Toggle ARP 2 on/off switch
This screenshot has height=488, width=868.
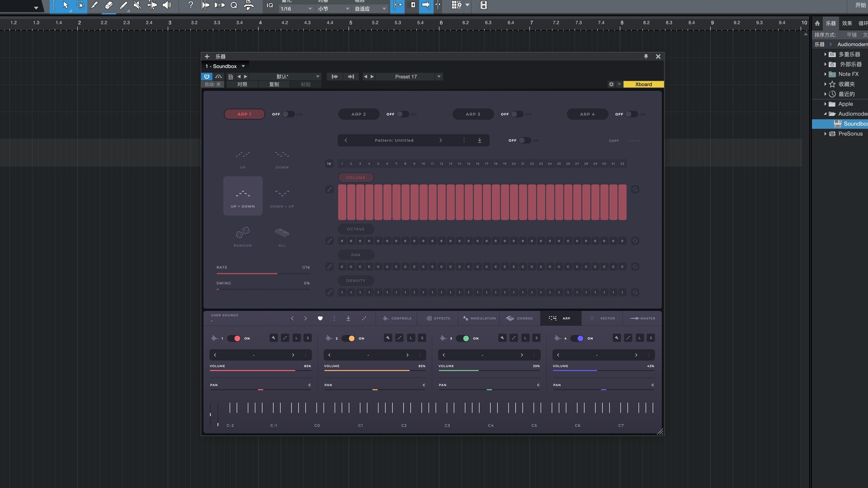click(402, 114)
